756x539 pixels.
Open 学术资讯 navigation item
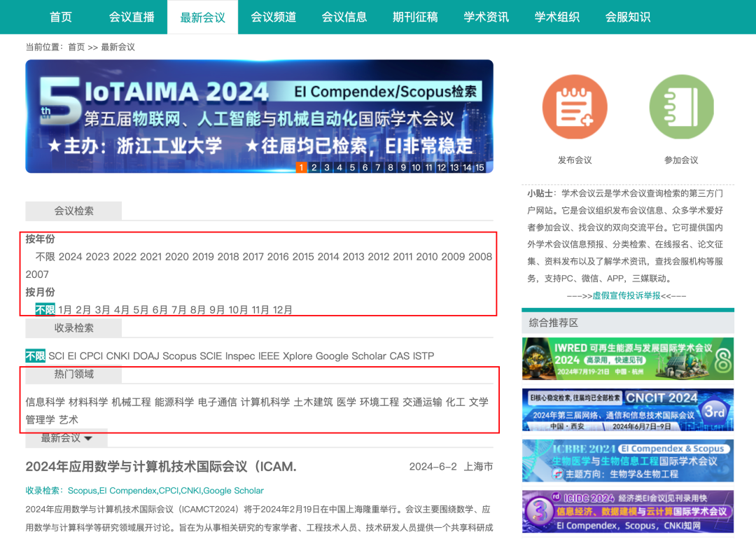click(x=486, y=17)
